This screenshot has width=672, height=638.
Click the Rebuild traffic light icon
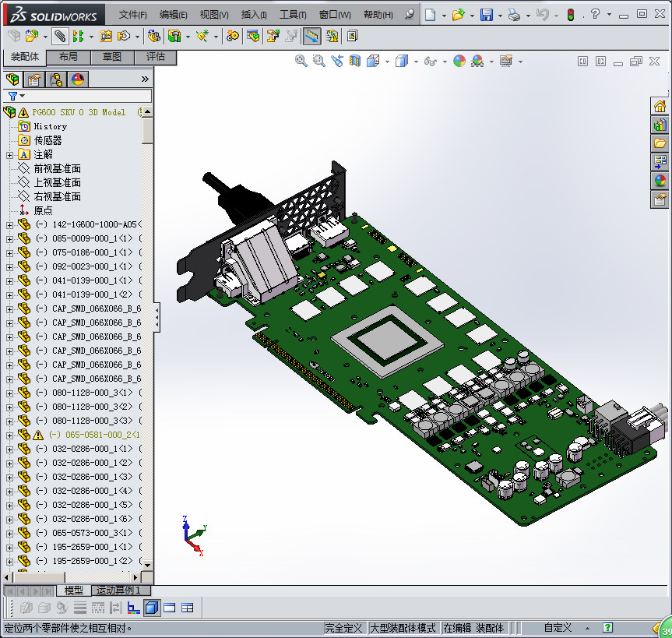tap(571, 15)
